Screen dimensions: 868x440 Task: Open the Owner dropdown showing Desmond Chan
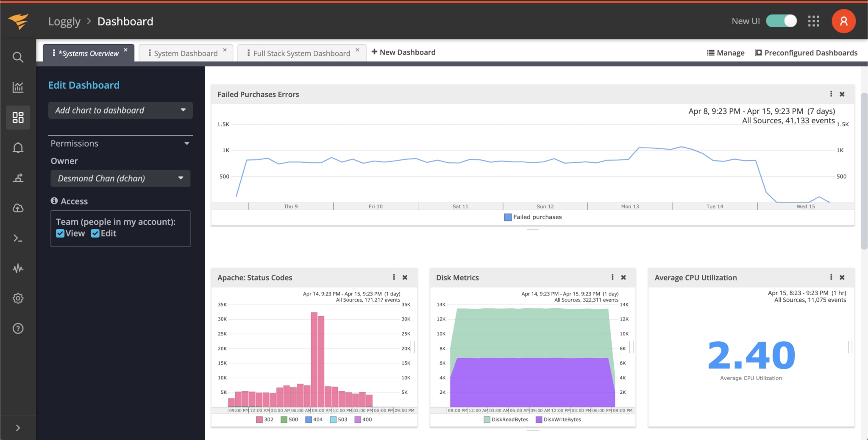point(120,178)
